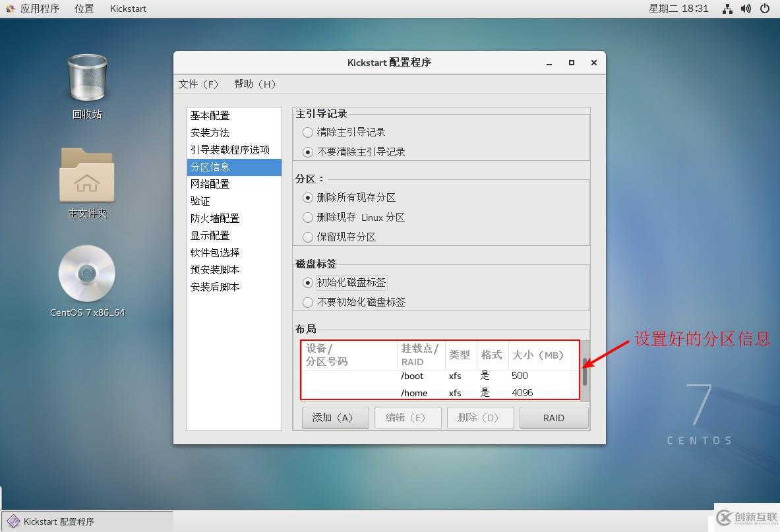Image resolution: width=780 pixels, height=532 pixels.
Task: Select the /home partition row
Action: (x=440, y=393)
